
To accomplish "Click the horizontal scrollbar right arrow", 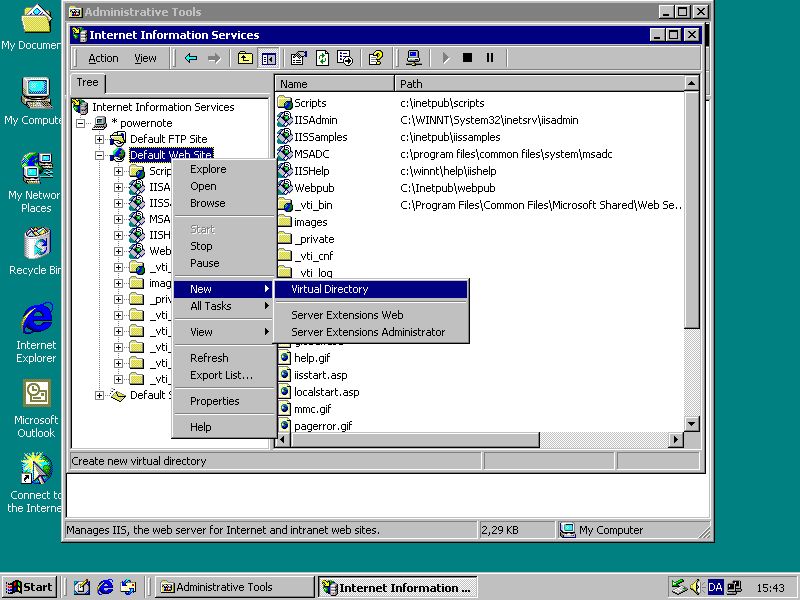I will click(676, 440).
